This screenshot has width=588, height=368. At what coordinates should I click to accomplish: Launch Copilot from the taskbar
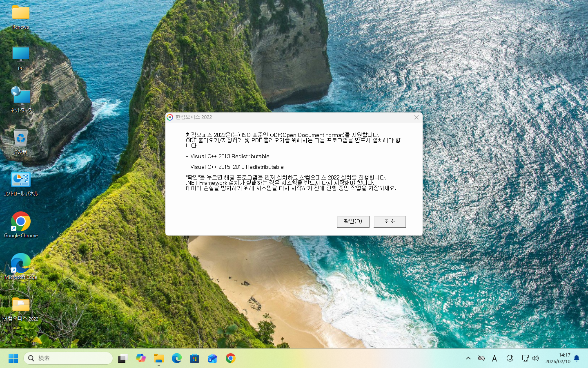pos(140,358)
